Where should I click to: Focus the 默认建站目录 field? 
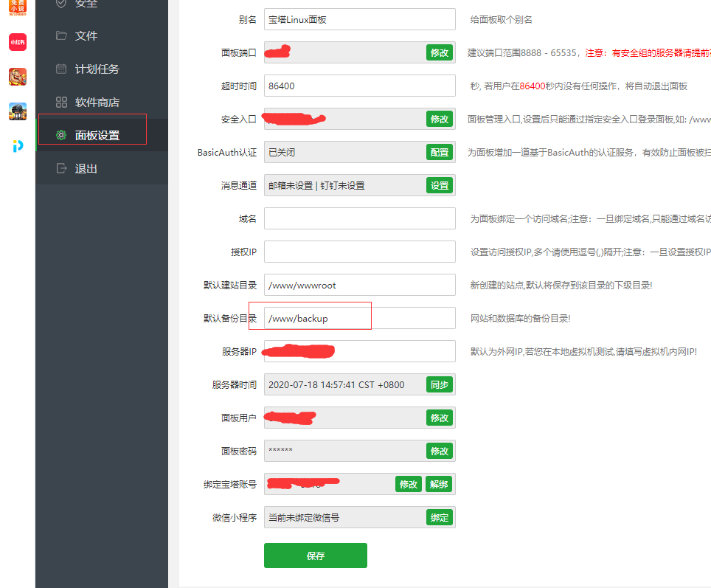tap(360, 285)
